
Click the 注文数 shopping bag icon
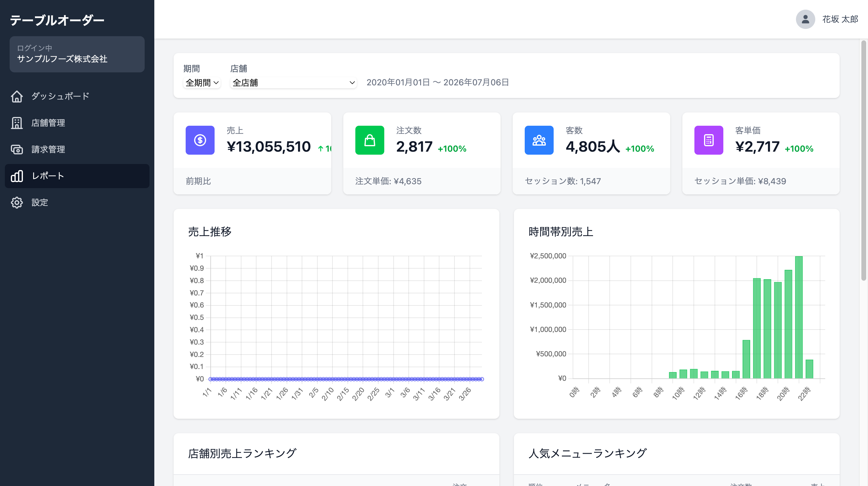click(x=370, y=140)
